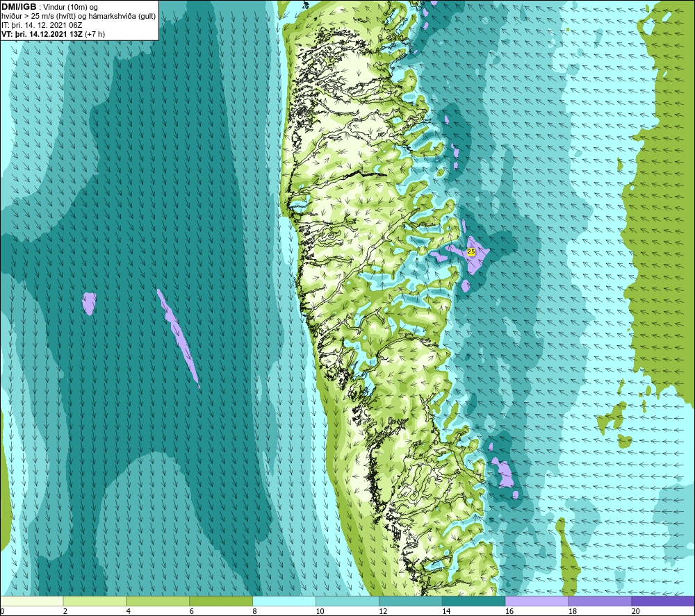
Task: Click the IT: þri. 14. 12. 2021 06Z line
Action: (x=42, y=25)
